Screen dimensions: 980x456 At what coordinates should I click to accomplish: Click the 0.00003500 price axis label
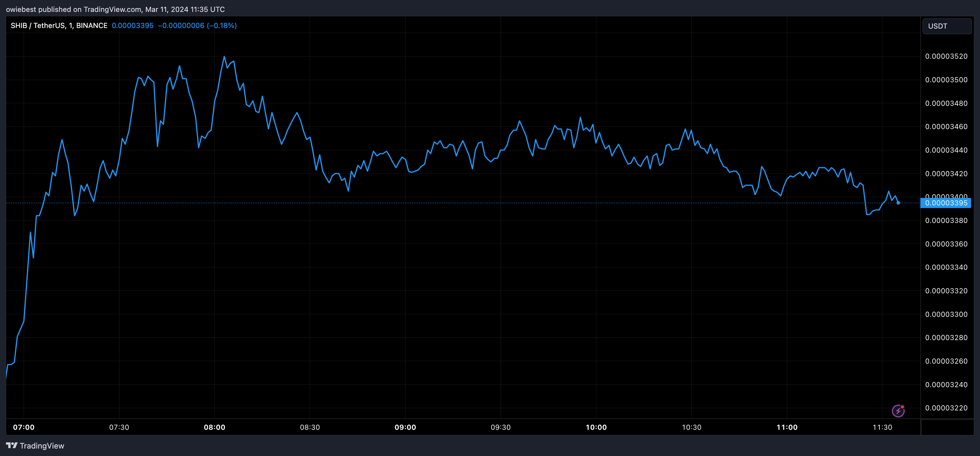pyautogui.click(x=946, y=80)
